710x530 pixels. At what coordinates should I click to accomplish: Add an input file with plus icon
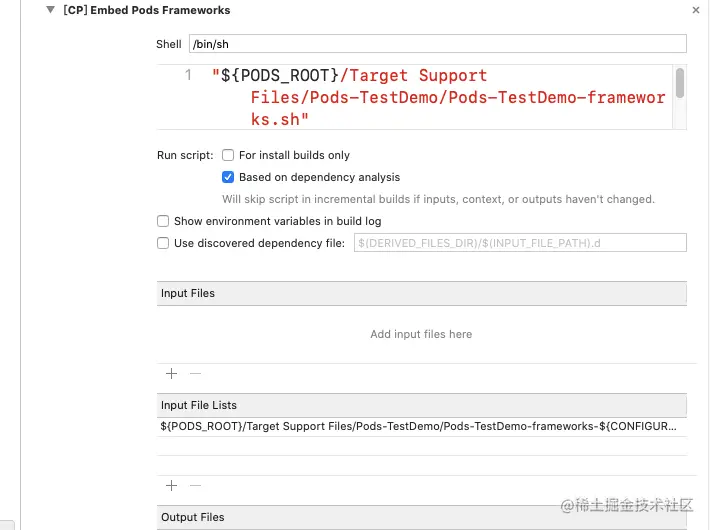171,374
